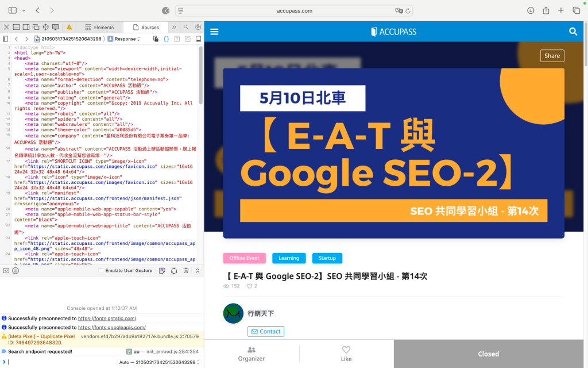Open the Organizer tab at the bottom
This screenshot has height=368, width=588.
tap(252, 354)
